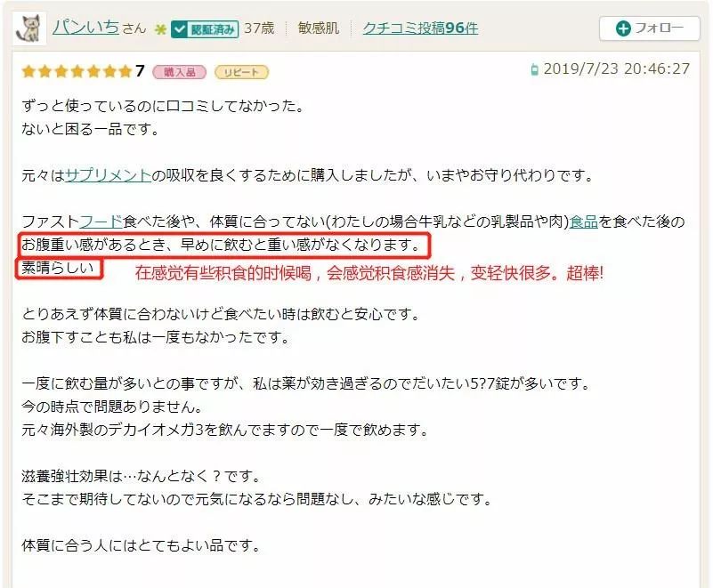This screenshot has width=713, height=588.
Task: Click the red-boxed 素晴らしい text
Action: [x=58, y=268]
